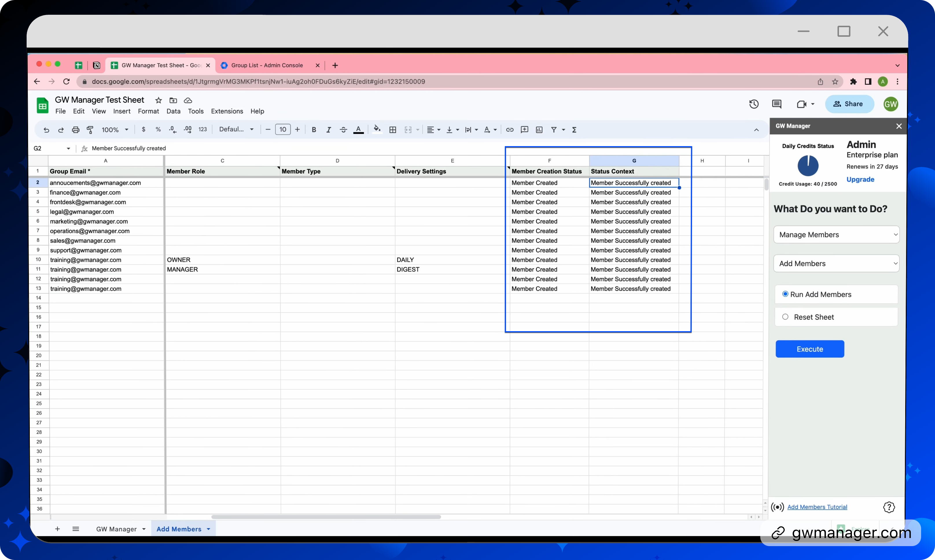935x560 pixels.
Task: Click the font size input field
Action: click(x=283, y=129)
